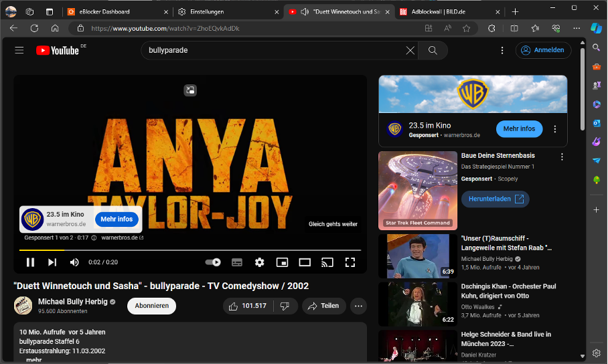This screenshot has width=608, height=364.
Task: Close the eBlocker Dashboard tab
Action: coord(166,12)
